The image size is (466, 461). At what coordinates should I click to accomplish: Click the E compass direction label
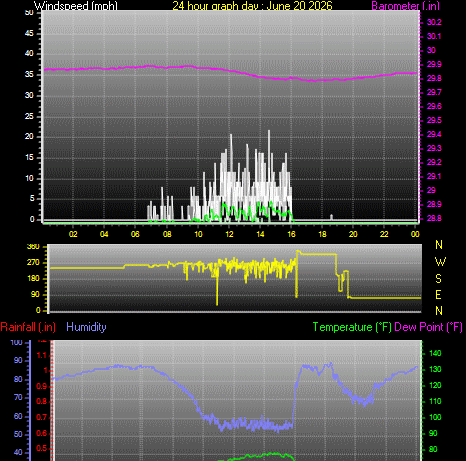click(x=439, y=295)
